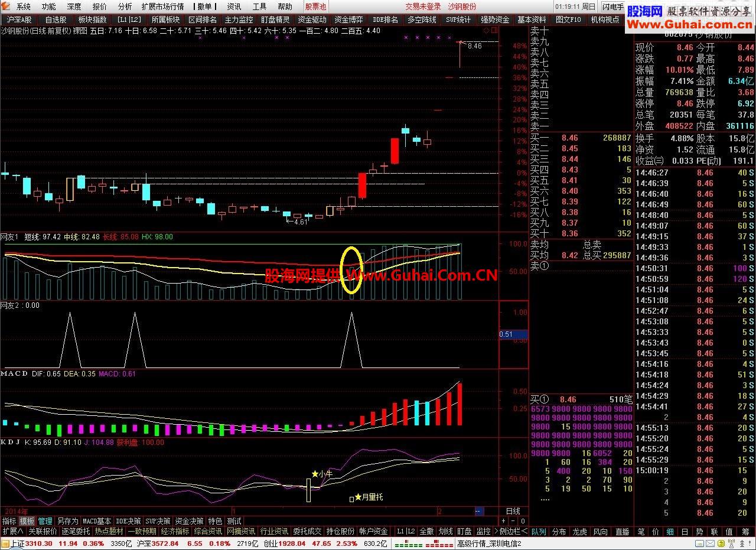The height and width of the screenshot is (550, 756).
Task: Open 资金博弈 from the toolbar
Action: tap(348, 19)
